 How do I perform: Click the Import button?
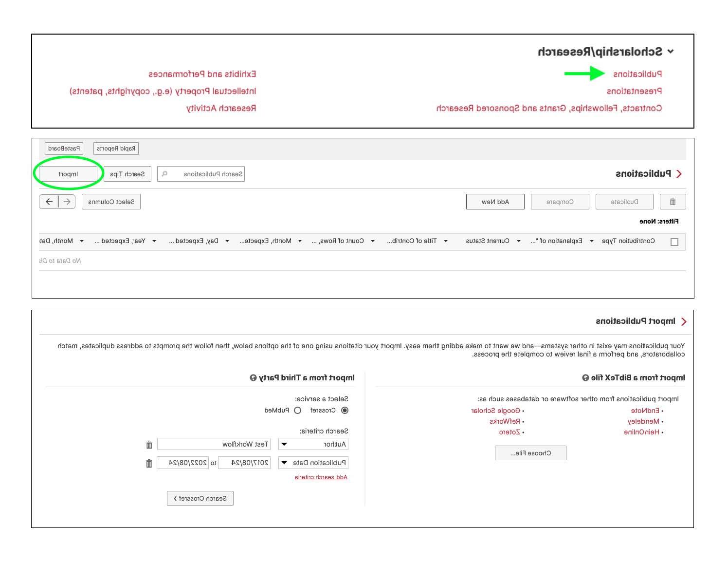point(68,174)
